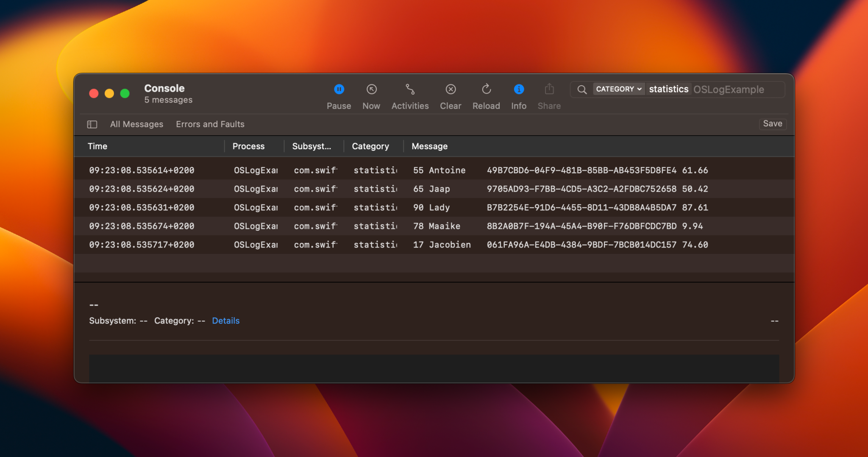Click the Share icon
This screenshot has width=868, height=457.
pyautogui.click(x=549, y=89)
